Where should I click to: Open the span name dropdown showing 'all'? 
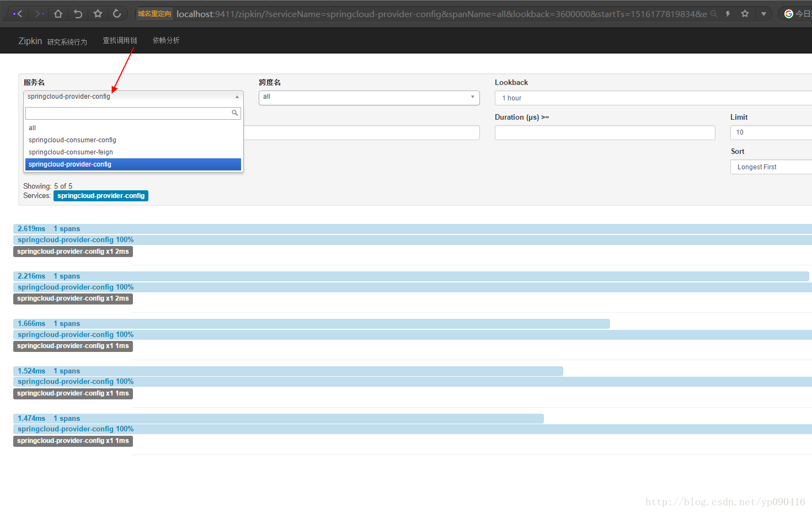coord(369,98)
